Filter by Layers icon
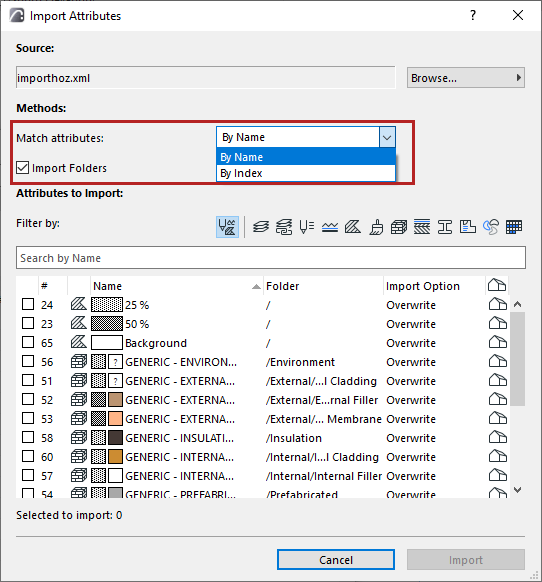Screen dimensions: 542x582 pos(261,227)
